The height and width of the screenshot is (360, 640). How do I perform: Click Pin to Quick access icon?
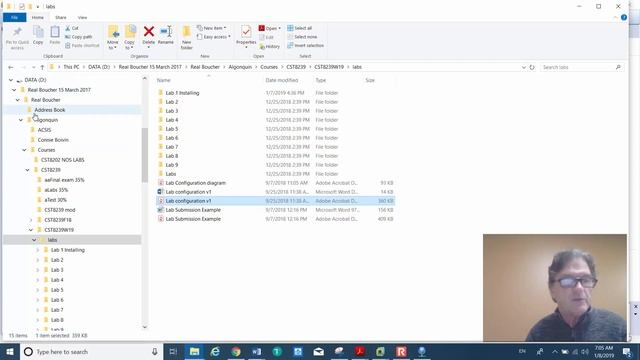click(17, 38)
